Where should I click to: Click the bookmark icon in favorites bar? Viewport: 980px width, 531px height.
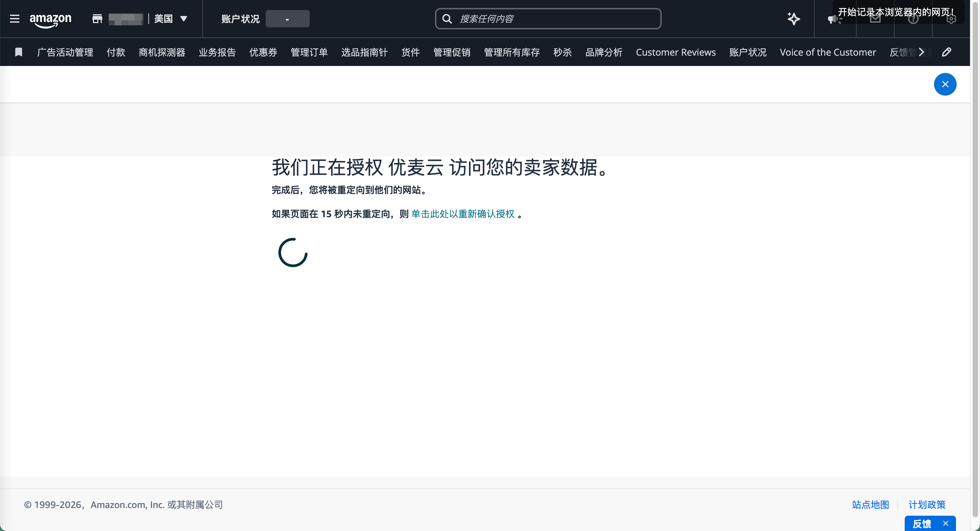[18, 52]
